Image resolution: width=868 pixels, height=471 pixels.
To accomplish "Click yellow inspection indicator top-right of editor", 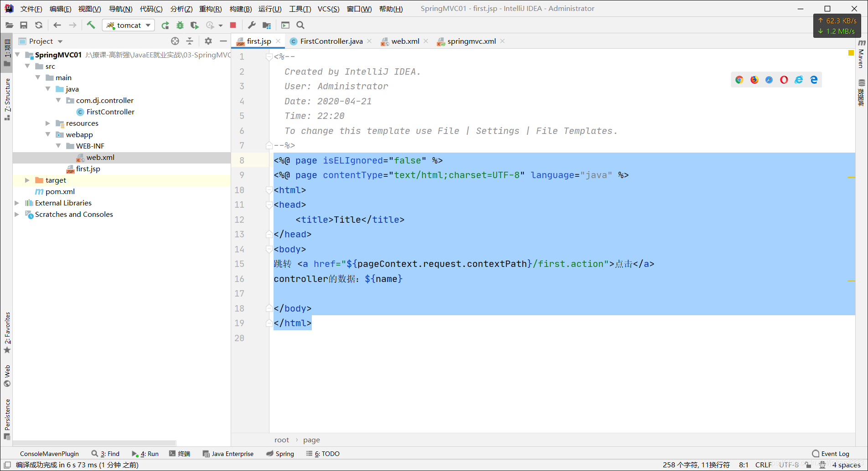I will point(851,53).
